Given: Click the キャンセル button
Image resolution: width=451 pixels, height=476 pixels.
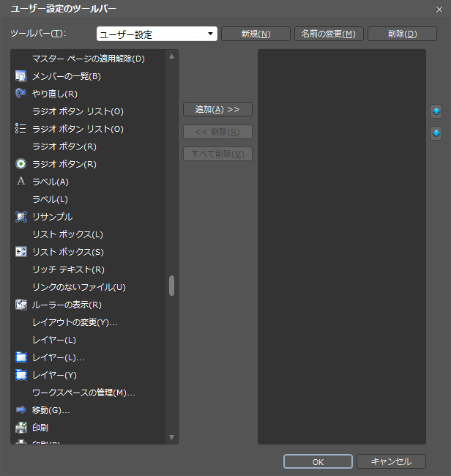Looking at the screenshot, I should (391, 461).
